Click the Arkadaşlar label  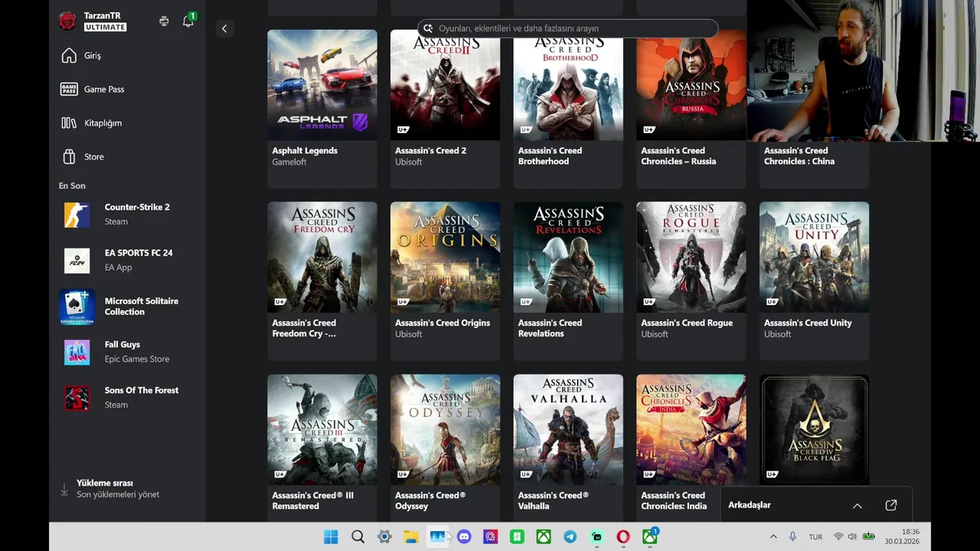(x=750, y=505)
